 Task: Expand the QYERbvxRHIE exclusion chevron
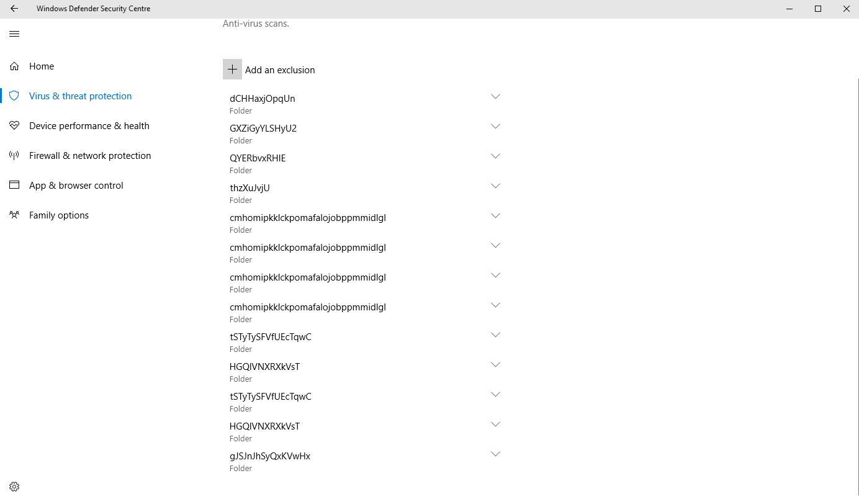[x=495, y=156]
